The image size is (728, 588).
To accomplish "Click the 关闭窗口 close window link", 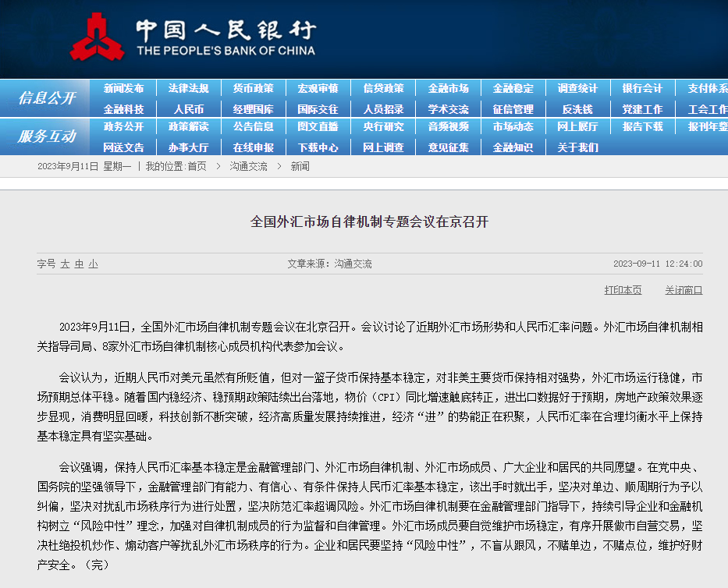I will [684, 289].
